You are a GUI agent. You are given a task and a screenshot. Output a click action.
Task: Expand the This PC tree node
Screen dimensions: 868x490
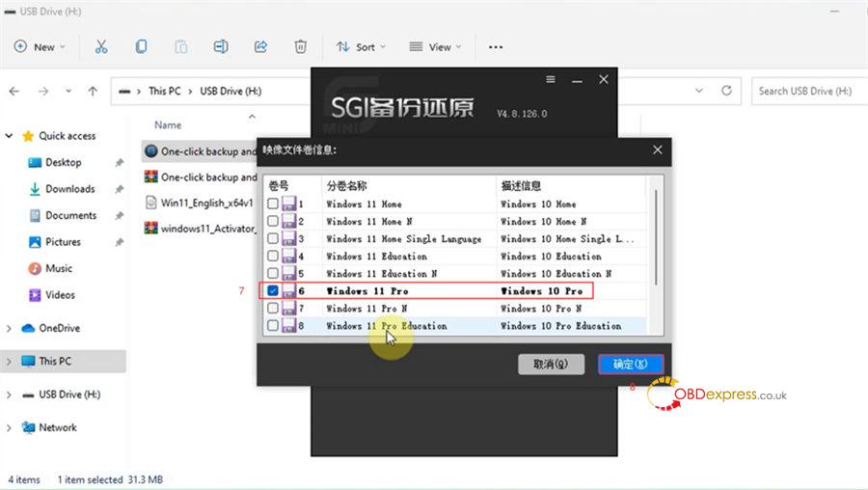coord(9,362)
